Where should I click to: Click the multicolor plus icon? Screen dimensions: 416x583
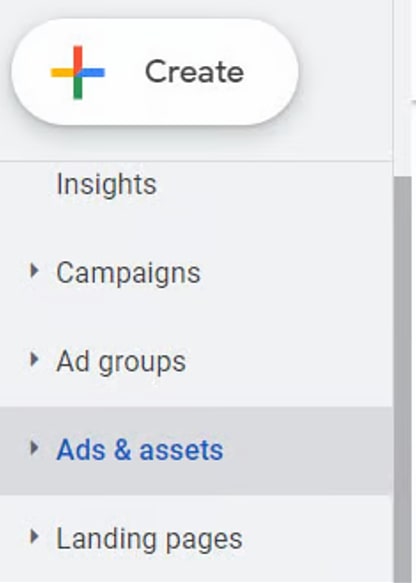(78, 73)
